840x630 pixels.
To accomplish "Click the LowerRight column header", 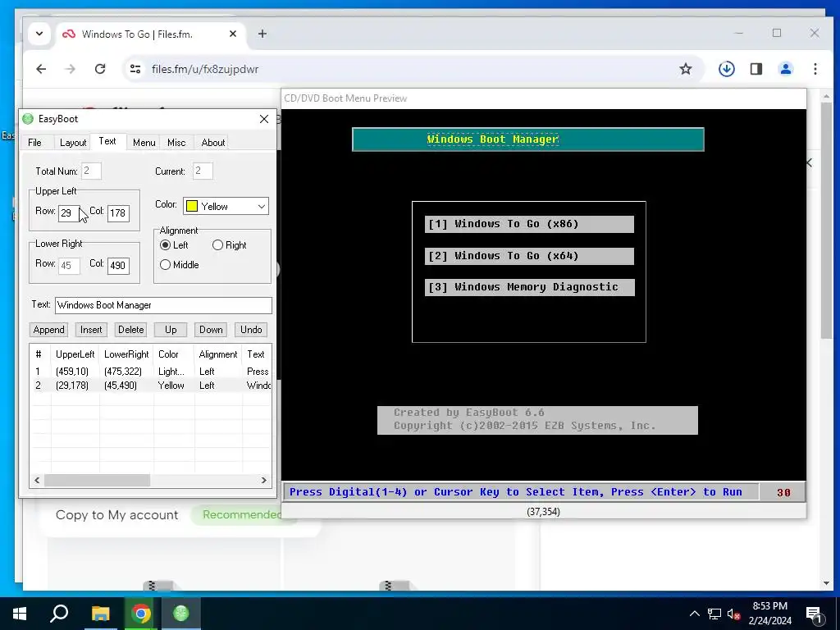I will (x=126, y=354).
